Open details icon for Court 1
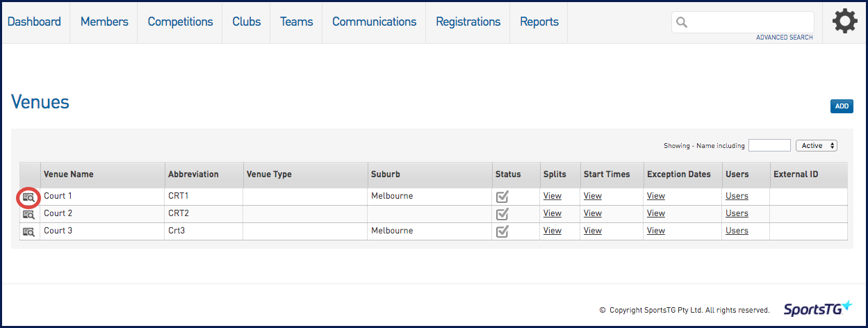868x328 pixels. (x=28, y=197)
